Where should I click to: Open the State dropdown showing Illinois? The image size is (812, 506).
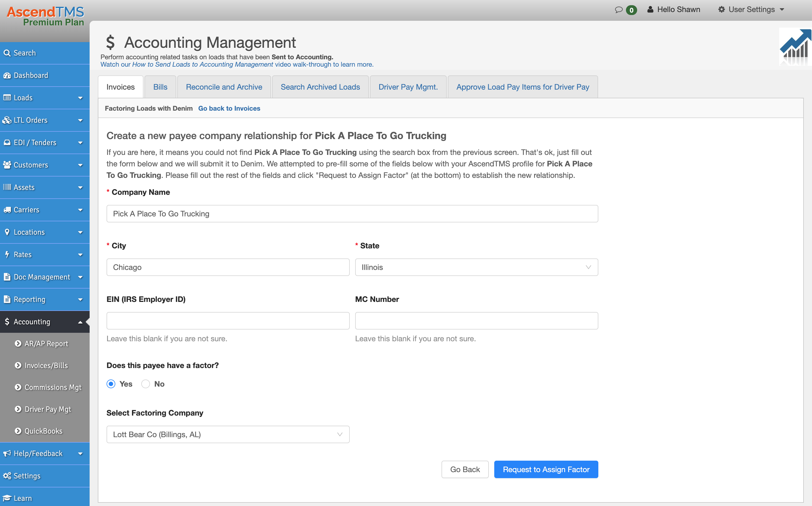coord(476,267)
